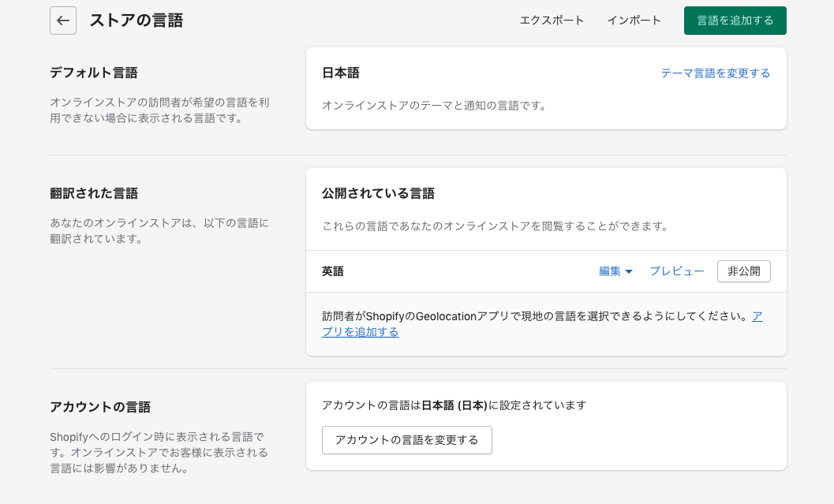The image size is (834, 504).
Task: Click the エクスポート button
Action: [552, 21]
